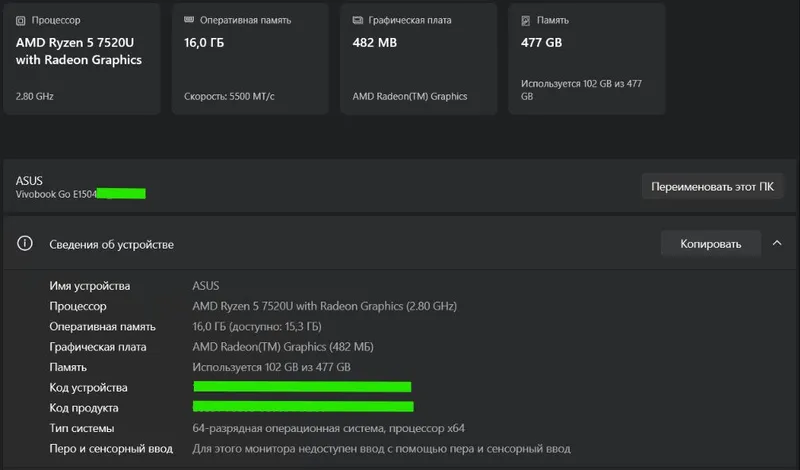Click the 2.80 GHz text in processor card

[x=35, y=96]
